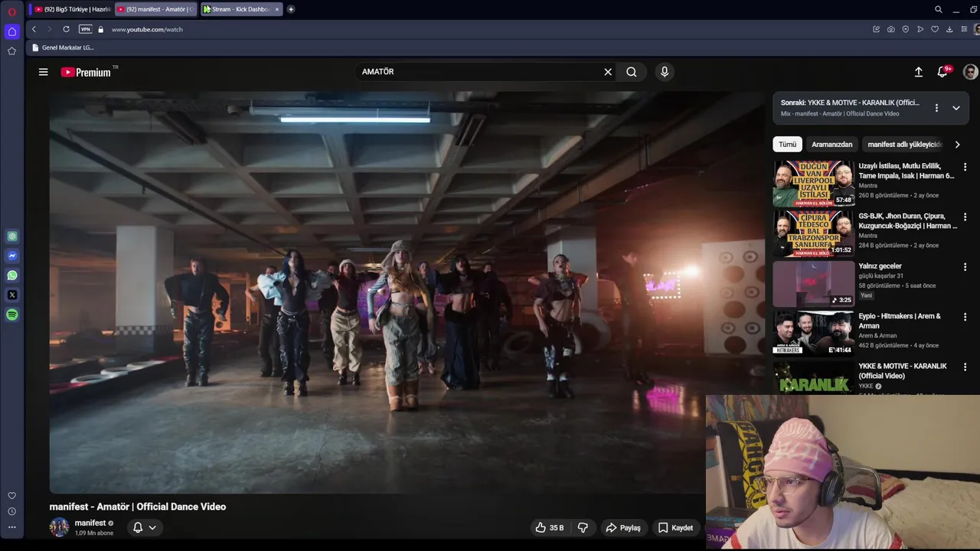Open YouTube notifications bell
The image size is (980, 551).
tap(942, 72)
